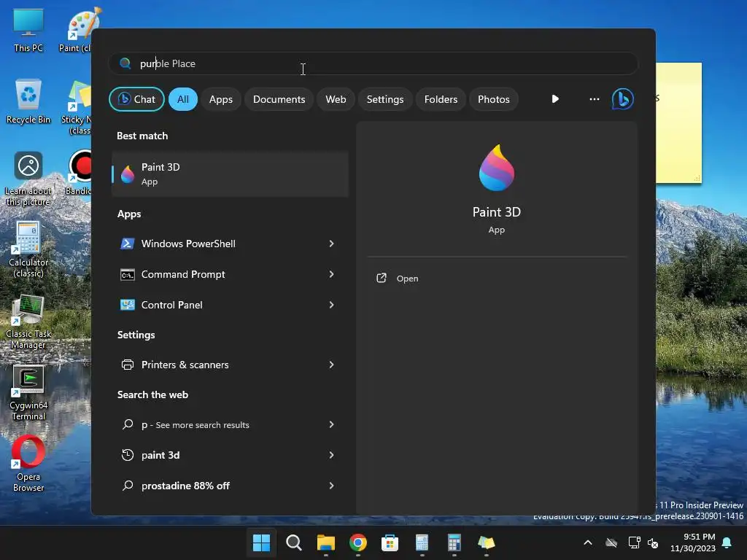Click the search box text field
Viewport: 747px width, 560px height.
coord(373,63)
